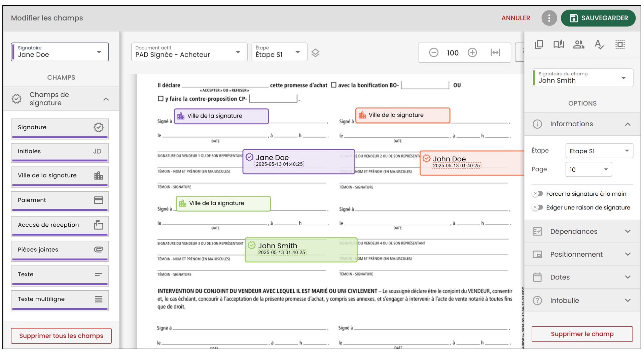Open the Signataire Jane Doe dropdown
This screenshot has width=644, height=354.
(x=60, y=52)
